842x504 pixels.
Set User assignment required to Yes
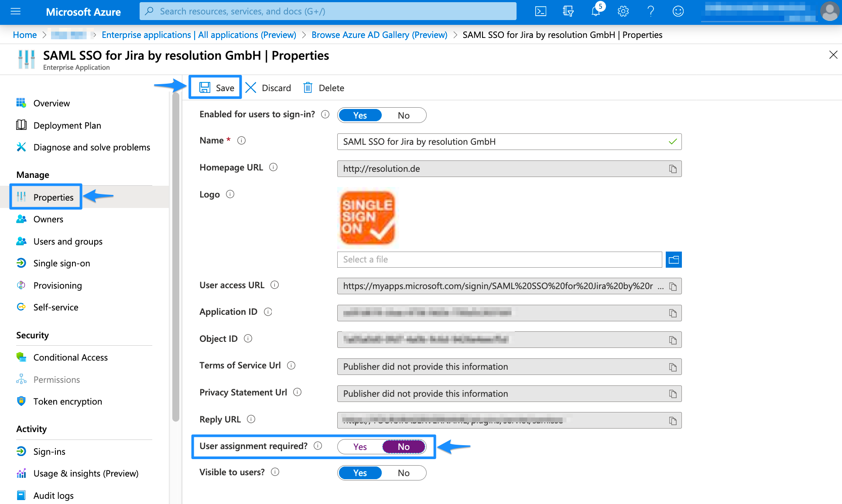360,447
